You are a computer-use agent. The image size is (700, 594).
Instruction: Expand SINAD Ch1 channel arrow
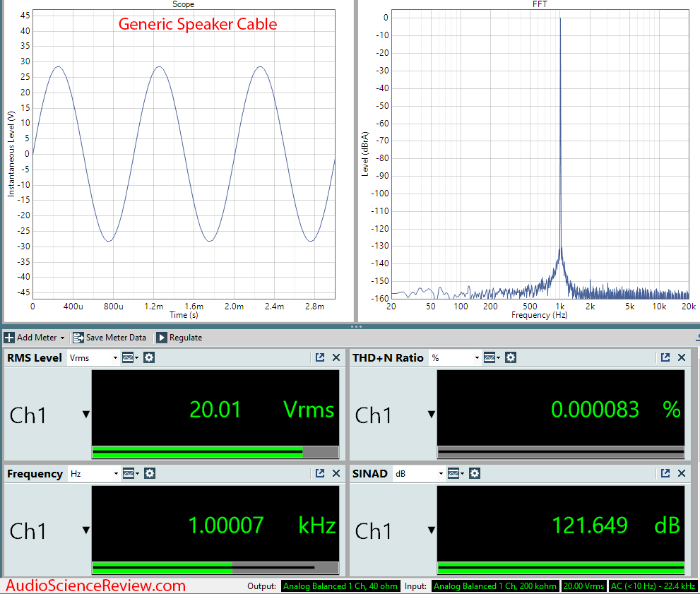click(x=432, y=530)
